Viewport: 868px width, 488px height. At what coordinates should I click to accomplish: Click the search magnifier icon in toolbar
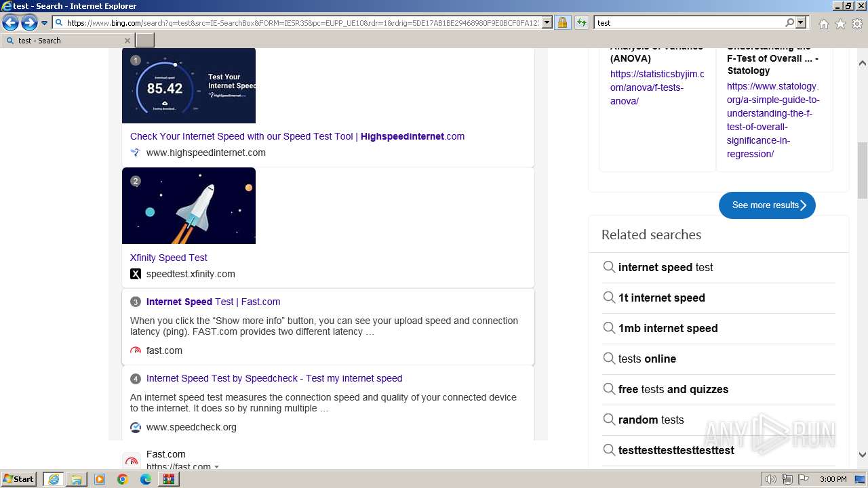tap(789, 22)
